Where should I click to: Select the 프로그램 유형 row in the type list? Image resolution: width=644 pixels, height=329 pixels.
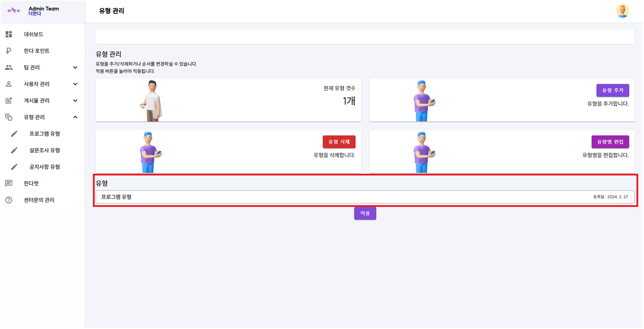365,196
